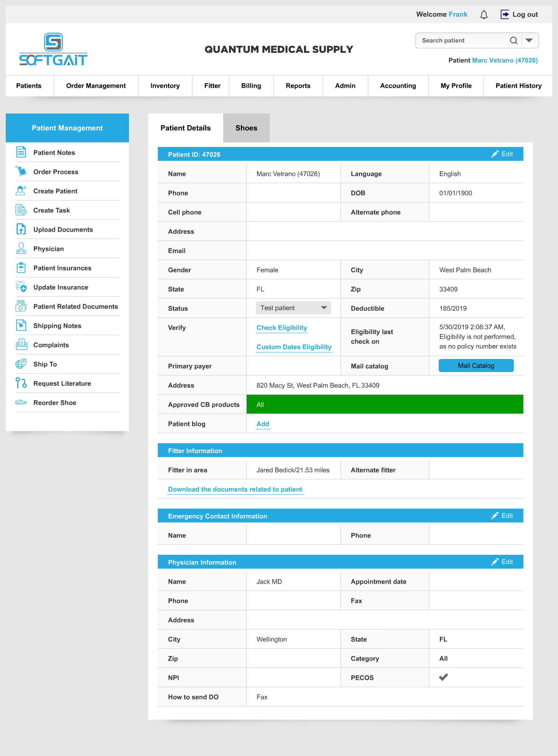Click the Check Eligibility link
Image resolution: width=558 pixels, height=756 pixels.
pos(282,328)
